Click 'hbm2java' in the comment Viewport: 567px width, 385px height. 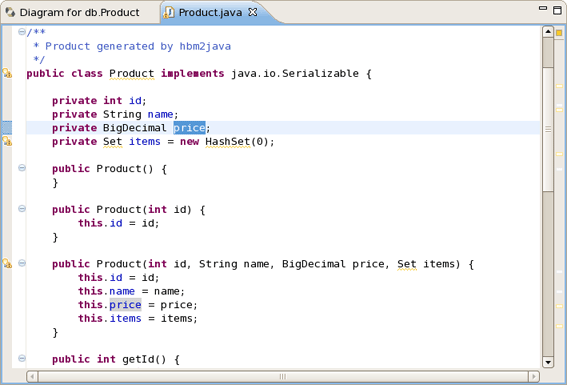pyautogui.click(x=205, y=46)
